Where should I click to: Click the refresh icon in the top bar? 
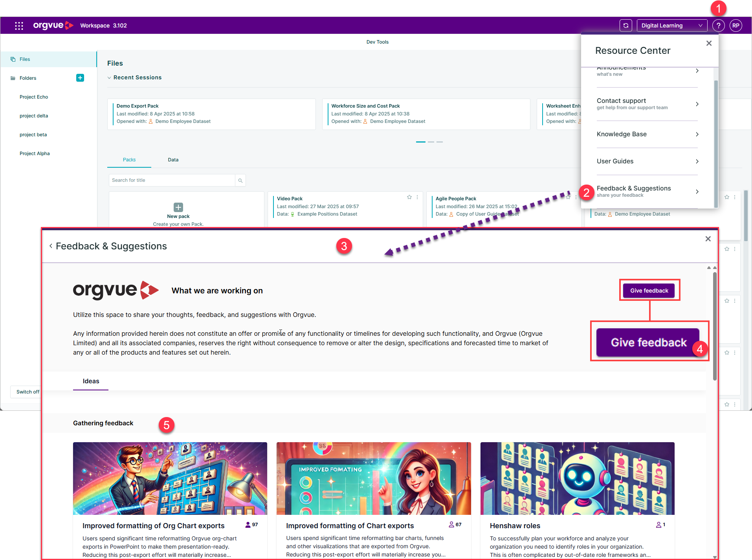[626, 26]
